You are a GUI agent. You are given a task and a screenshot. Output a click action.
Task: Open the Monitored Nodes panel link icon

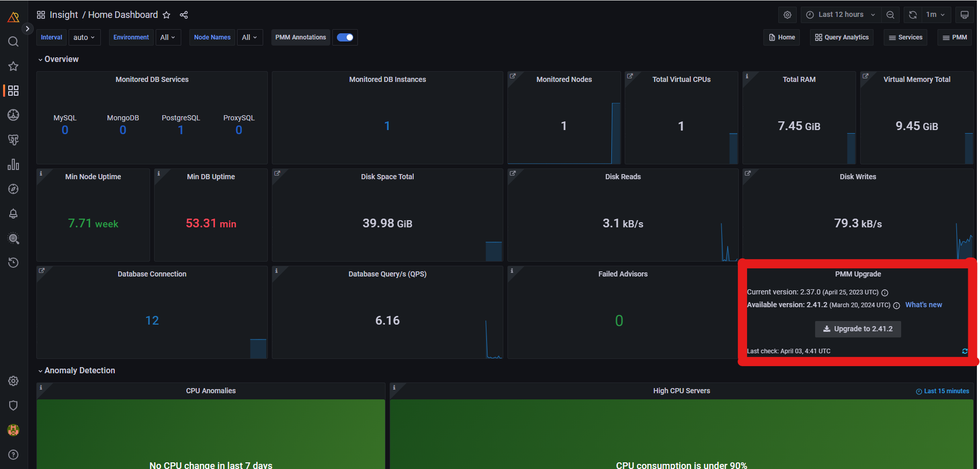point(513,76)
